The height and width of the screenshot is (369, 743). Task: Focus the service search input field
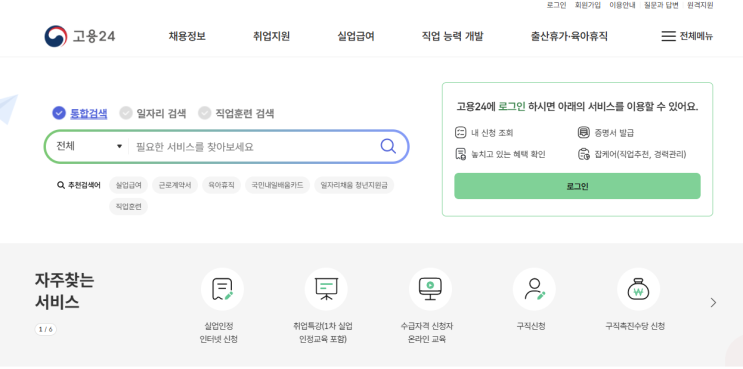(254, 147)
